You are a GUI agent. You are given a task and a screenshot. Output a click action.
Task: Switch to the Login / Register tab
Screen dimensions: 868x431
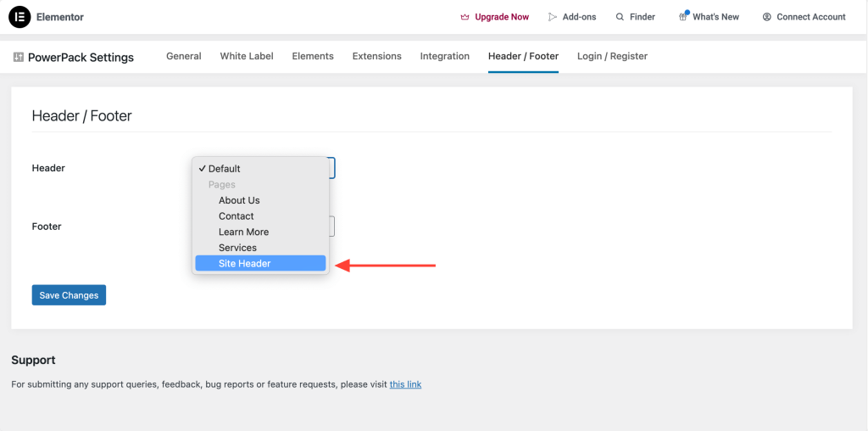tap(612, 56)
